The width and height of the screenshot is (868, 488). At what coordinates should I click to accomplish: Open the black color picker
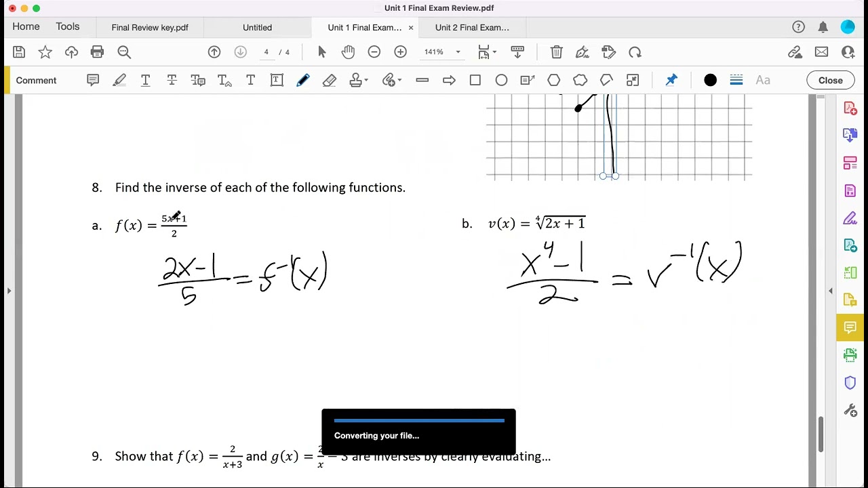[x=710, y=80]
